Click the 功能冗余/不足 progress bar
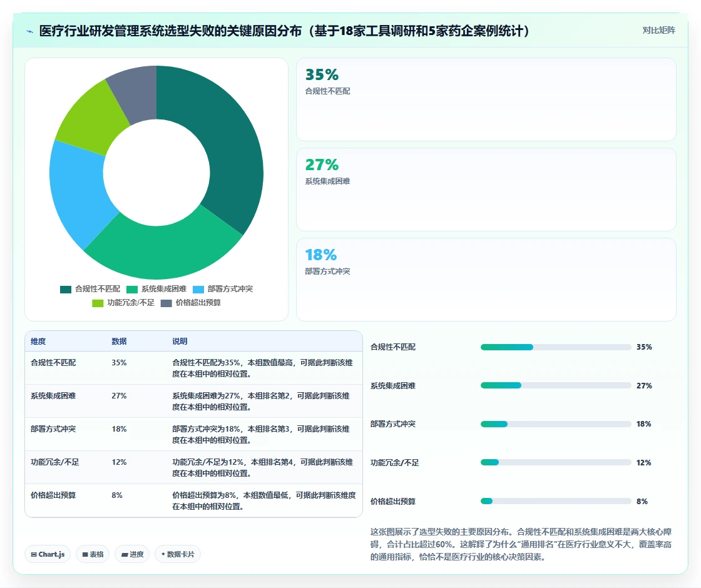Viewport: 701px width, 588px height. click(556, 462)
